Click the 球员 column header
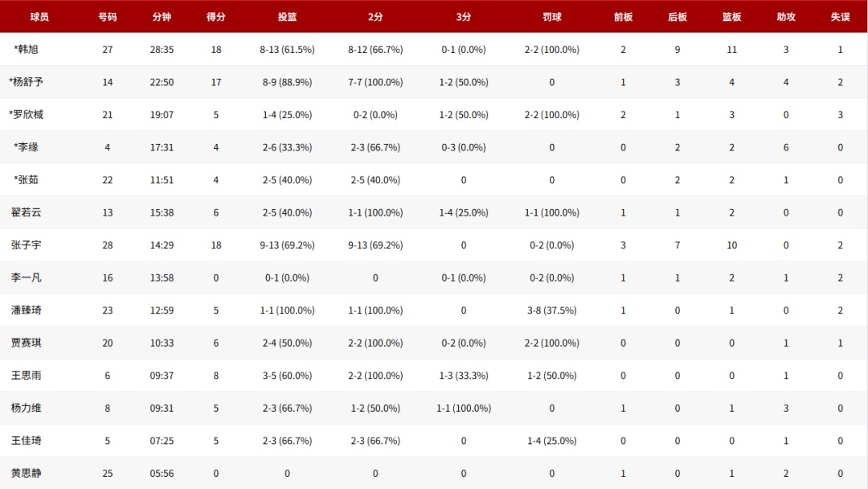Viewport: 868px width, 489px height. 39,17
